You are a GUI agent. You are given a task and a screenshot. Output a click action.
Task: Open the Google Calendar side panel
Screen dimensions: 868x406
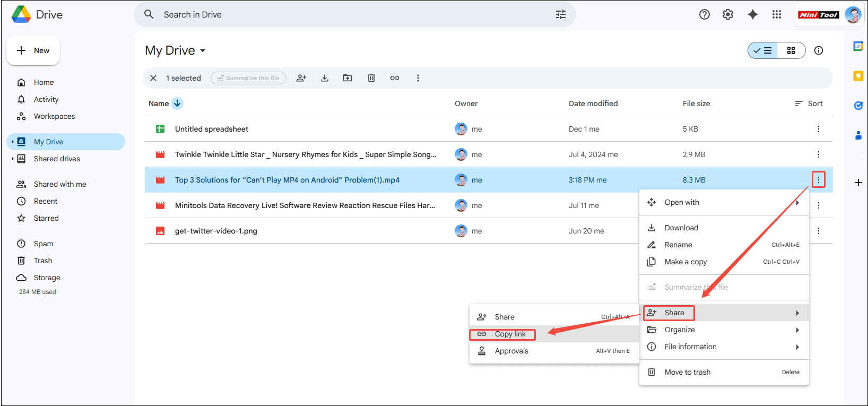coord(858,46)
